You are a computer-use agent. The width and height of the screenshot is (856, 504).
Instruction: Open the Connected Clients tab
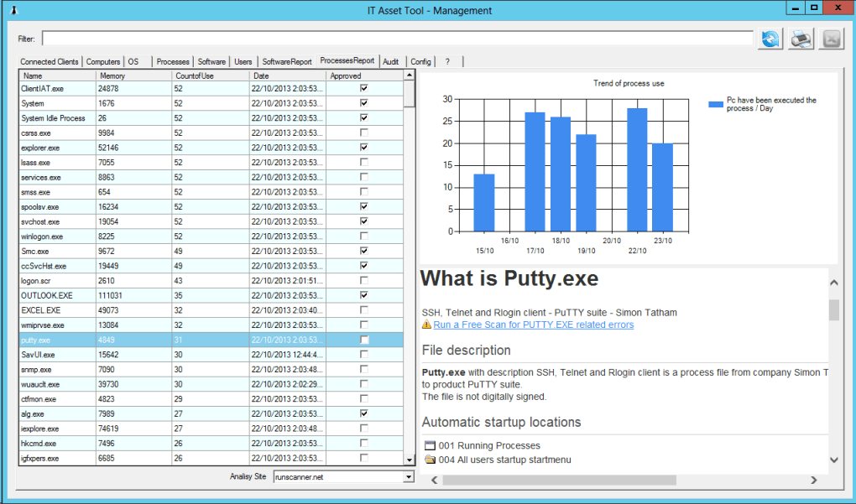tap(50, 62)
